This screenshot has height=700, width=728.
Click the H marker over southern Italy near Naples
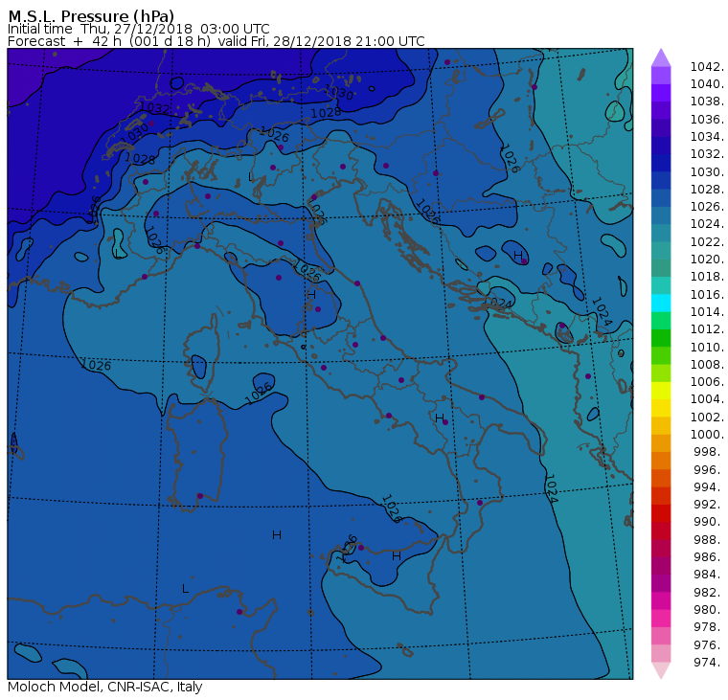[x=440, y=418]
